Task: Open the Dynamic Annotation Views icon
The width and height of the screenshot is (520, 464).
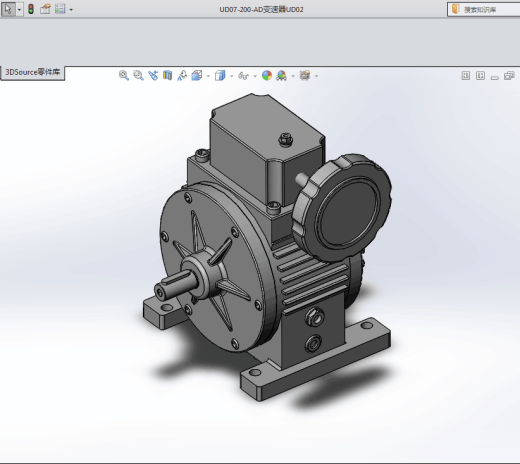Action: (182, 75)
